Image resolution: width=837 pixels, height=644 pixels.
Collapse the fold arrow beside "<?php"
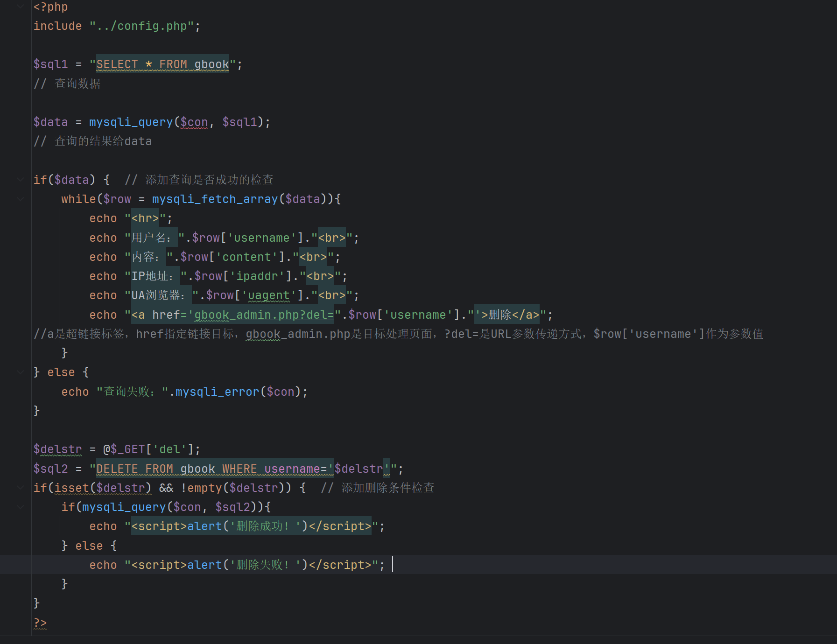coord(20,7)
